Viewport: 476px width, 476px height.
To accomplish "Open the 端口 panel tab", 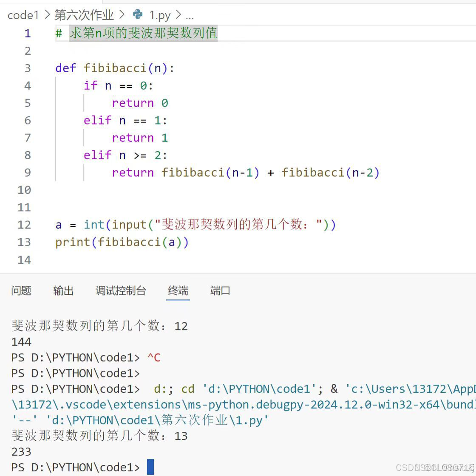I will 220,290.
